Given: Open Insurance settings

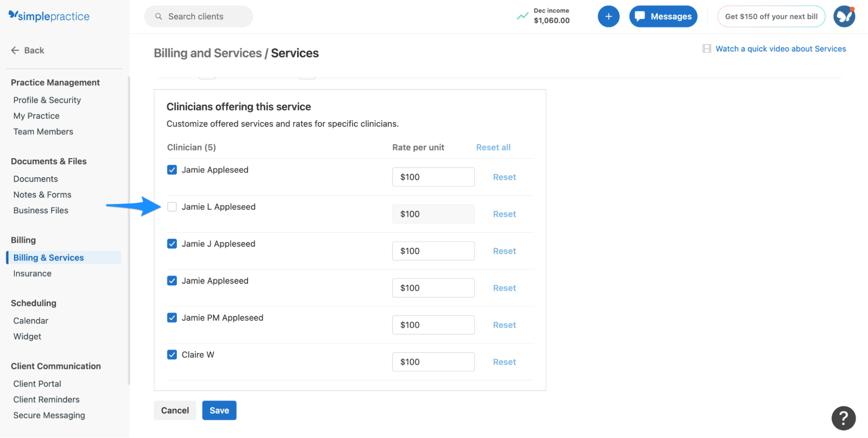Looking at the screenshot, I should coord(32,274).
